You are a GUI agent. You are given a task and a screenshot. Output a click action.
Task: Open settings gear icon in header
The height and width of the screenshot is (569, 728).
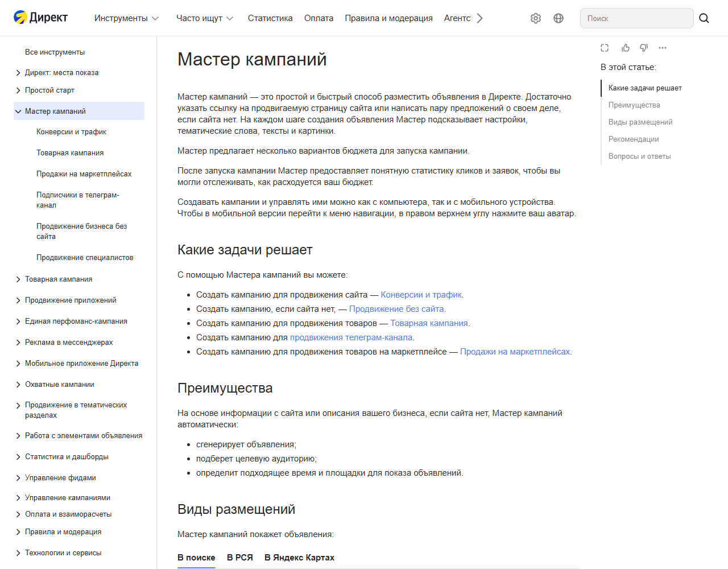[x=536, y=18]
